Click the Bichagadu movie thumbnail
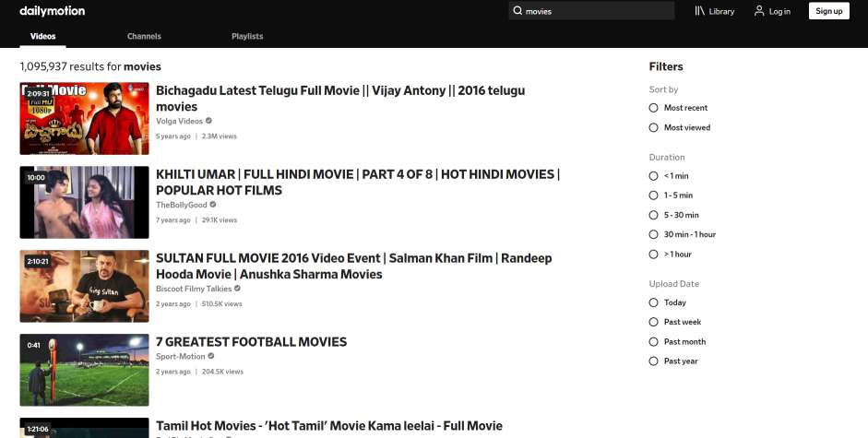The width and height of the screenshot is (868, 438). tap(84, 119)
